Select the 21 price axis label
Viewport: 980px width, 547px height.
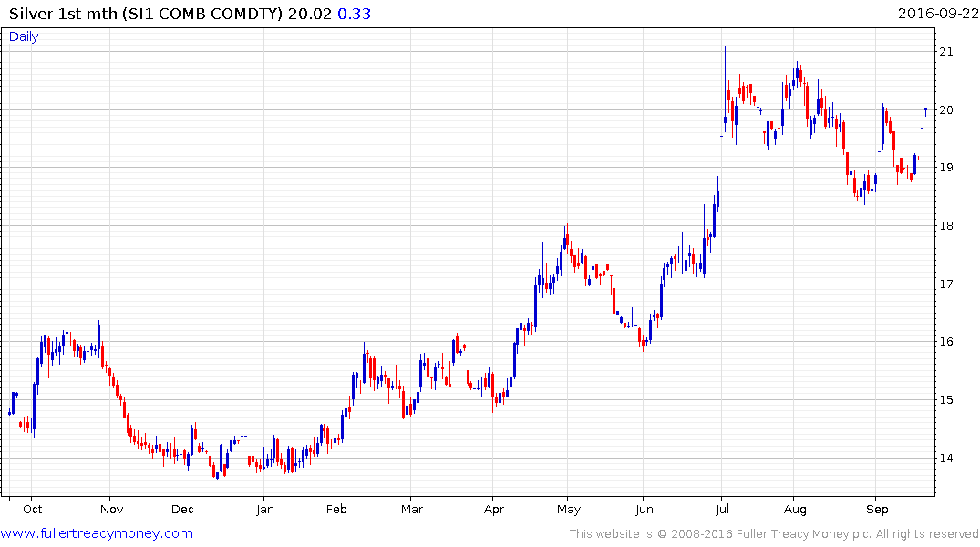[946, 52]
